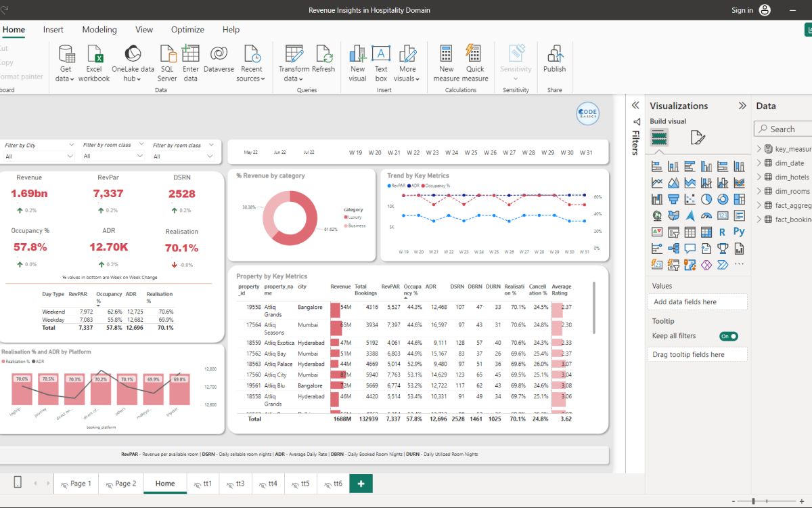The image size is (812, 508).
Task: Open the More visuals dropdown
Action: (x=407, y=64)
